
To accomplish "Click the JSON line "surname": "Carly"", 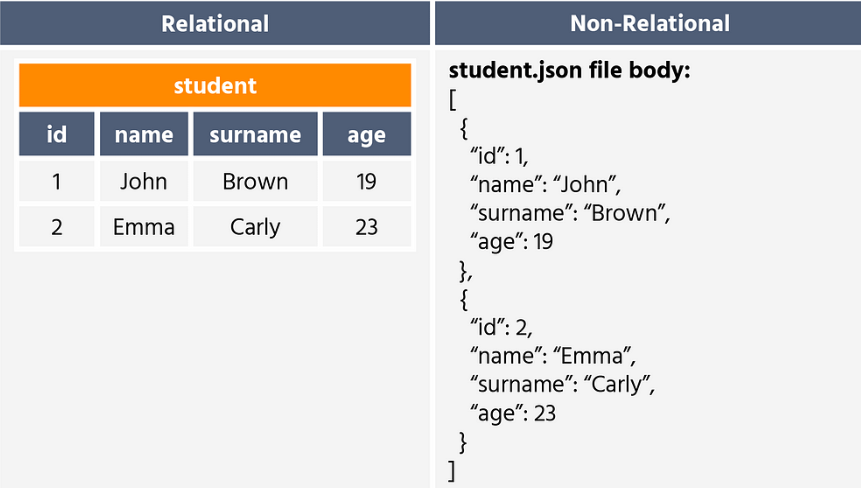I will click(x=562, y=384).
